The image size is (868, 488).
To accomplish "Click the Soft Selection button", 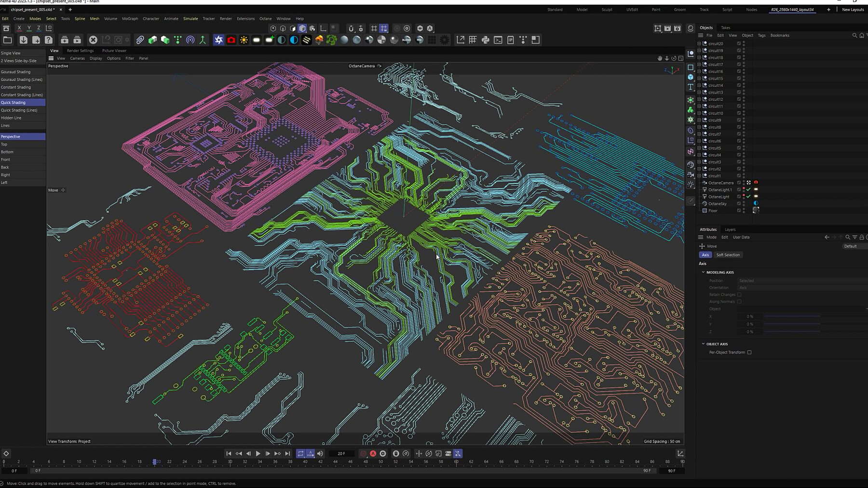I will click(728, 255).
